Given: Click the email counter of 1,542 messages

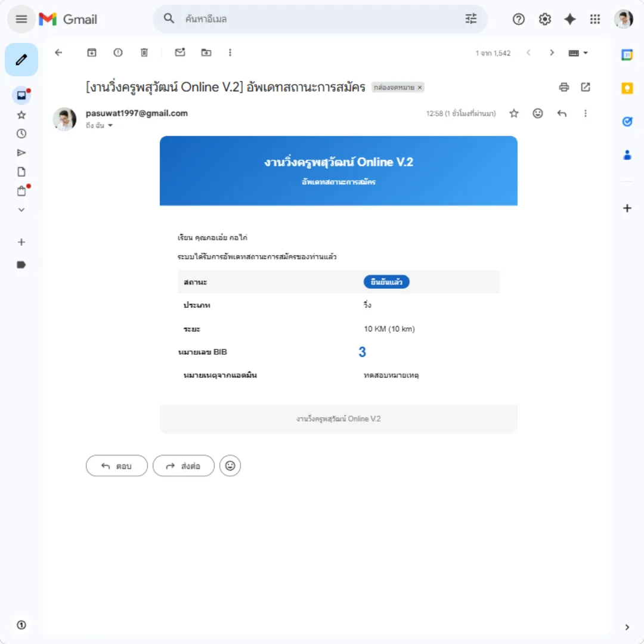Looking at the screenshot, I should click(493, 53).
